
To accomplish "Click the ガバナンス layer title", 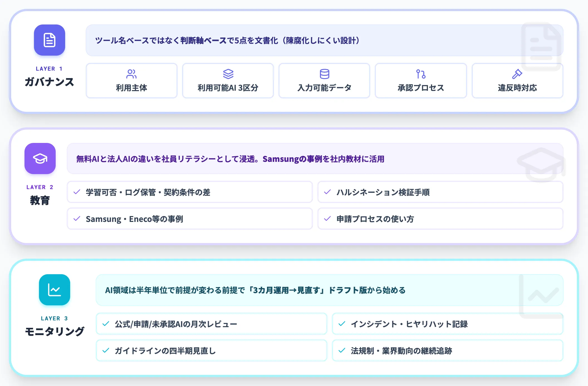I will click(x=50, y=82).
